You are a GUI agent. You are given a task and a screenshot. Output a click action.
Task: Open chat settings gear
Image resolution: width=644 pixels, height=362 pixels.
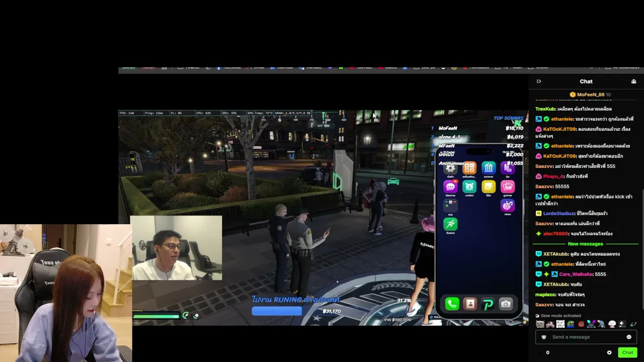609,352
